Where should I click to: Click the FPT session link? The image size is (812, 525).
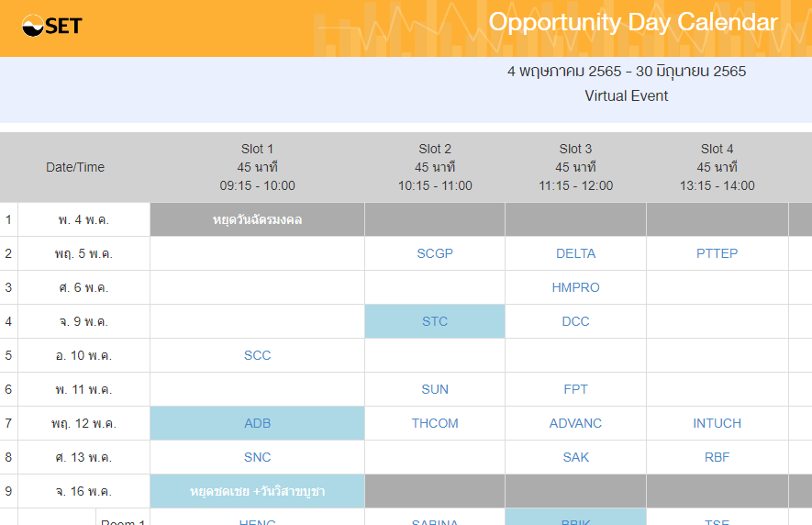click(x=575, y=389)
